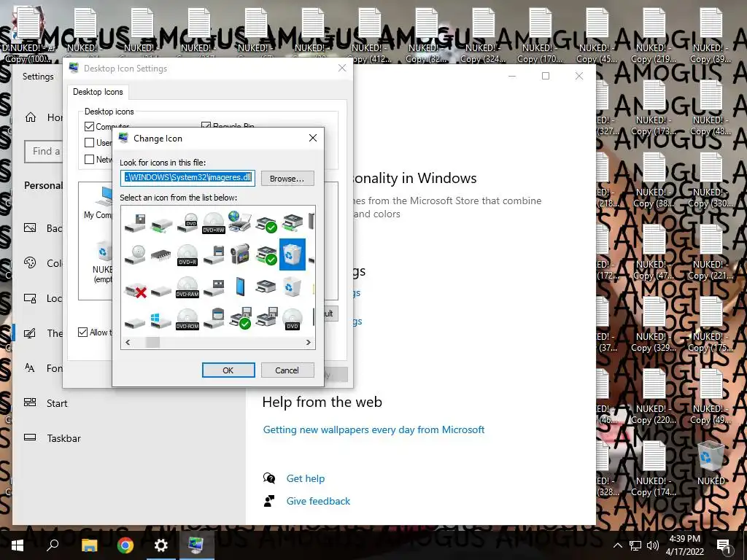Cancel the Change Icon dialog

coord(287,370)
